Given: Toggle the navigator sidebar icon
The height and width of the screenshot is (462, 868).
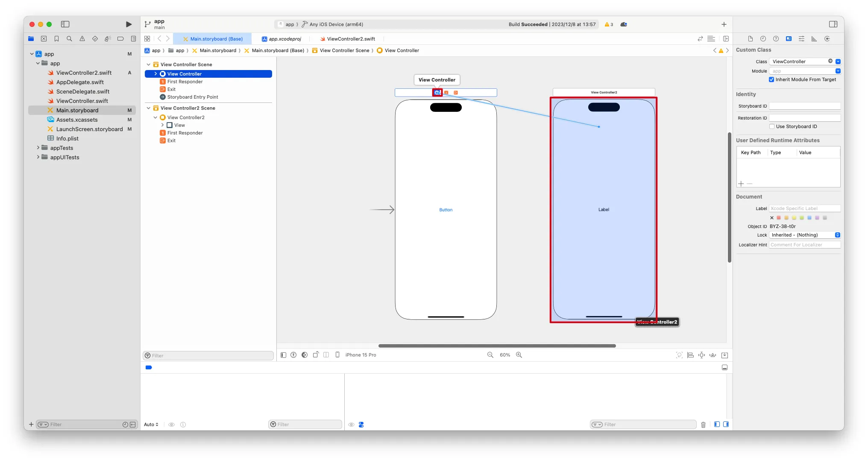Looking at the screenshot, I should pyautogui.click(x=65, y=24).
